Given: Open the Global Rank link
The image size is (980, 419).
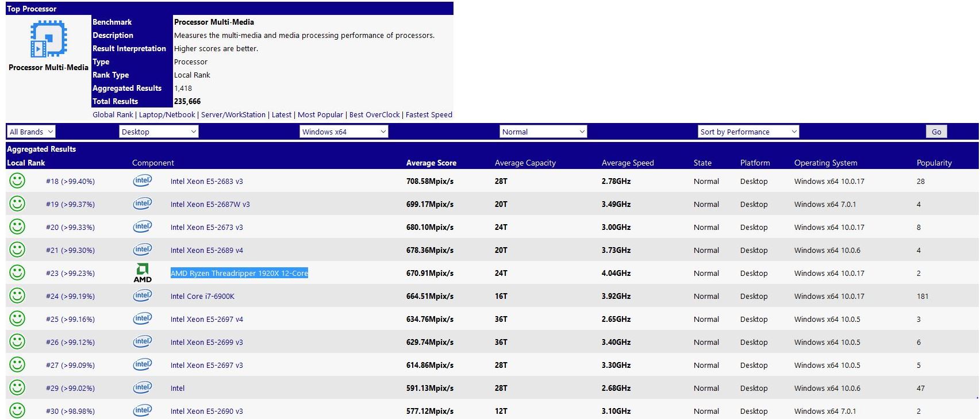Looking at the screenshot, I should pos(113,115).
